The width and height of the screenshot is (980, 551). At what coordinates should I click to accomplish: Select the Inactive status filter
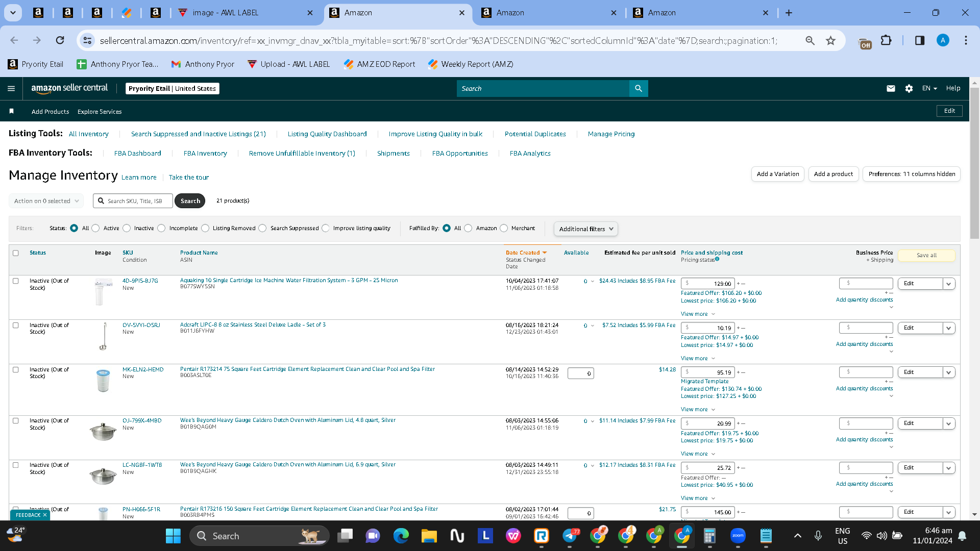coord(127,228)
